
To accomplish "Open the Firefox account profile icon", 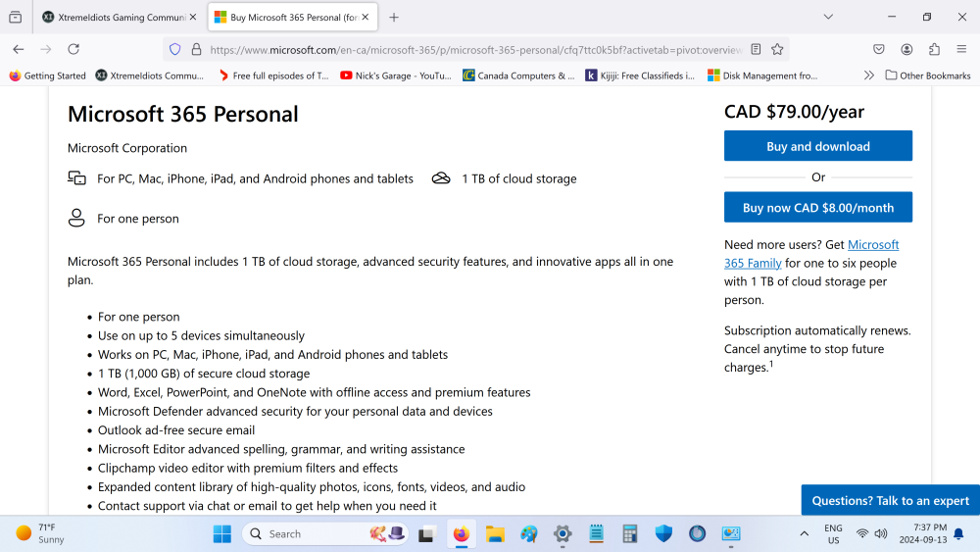I will click(906, 49).
